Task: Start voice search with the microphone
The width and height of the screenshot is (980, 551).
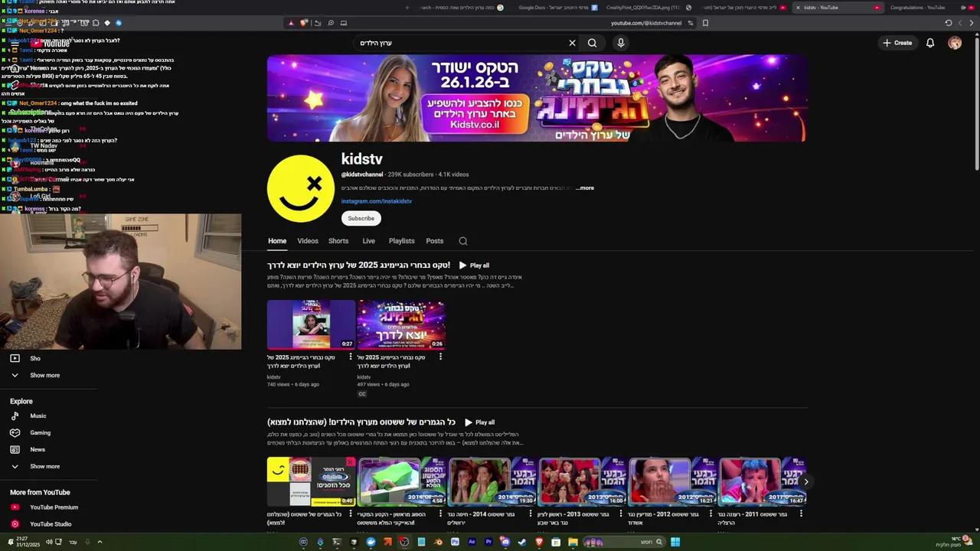Action: pyautogui.click(x=621, y=43)
